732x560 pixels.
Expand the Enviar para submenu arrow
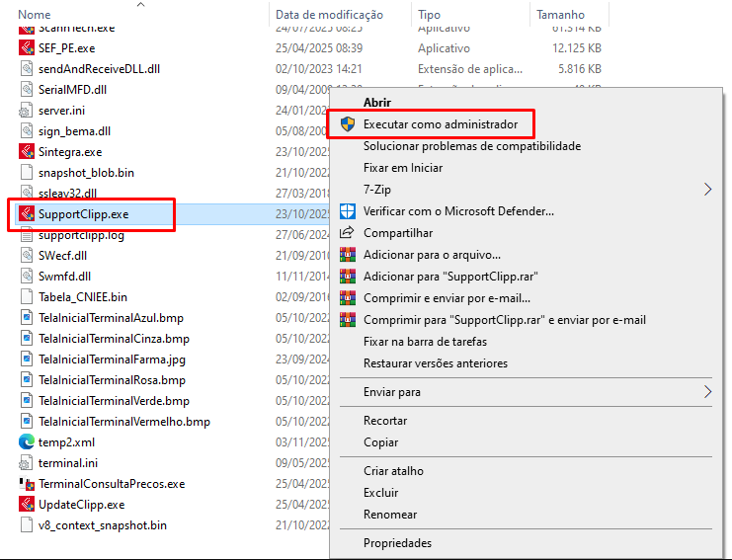pos(707,392)
